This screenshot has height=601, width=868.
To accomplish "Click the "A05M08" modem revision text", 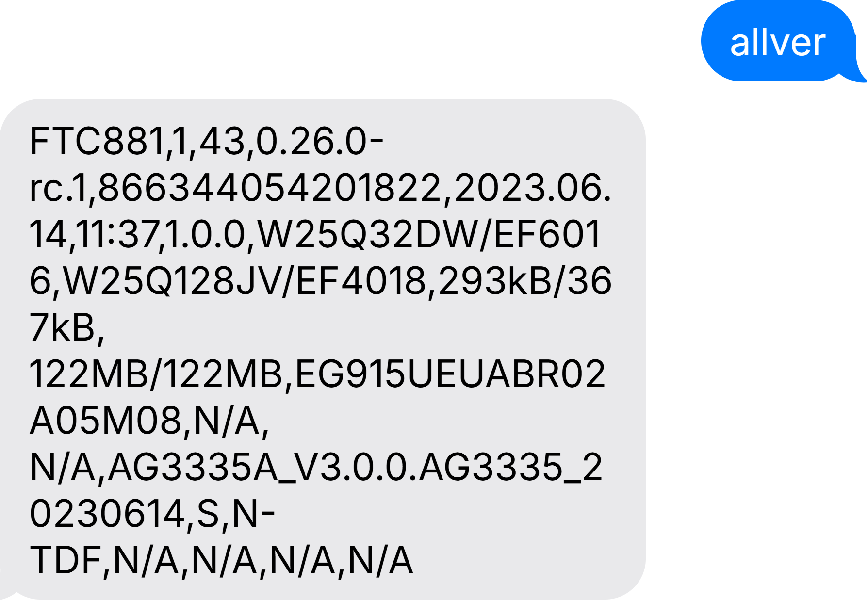I will click(105, 421).
